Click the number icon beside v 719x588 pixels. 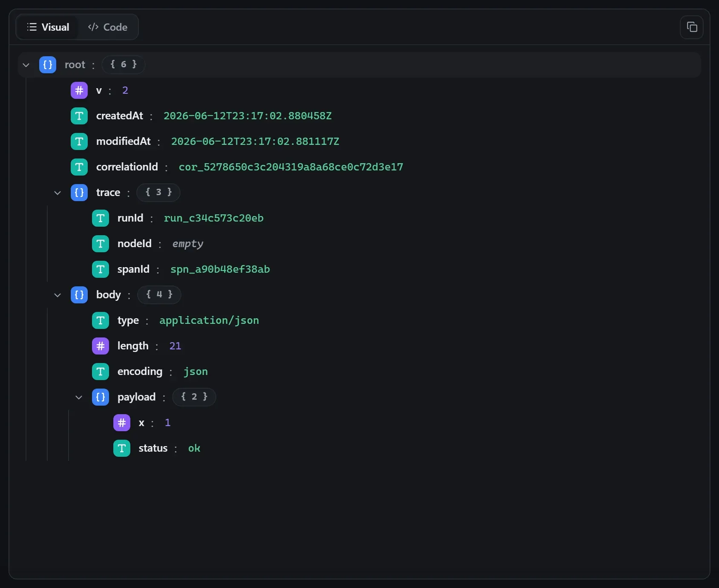click(79, 90)
